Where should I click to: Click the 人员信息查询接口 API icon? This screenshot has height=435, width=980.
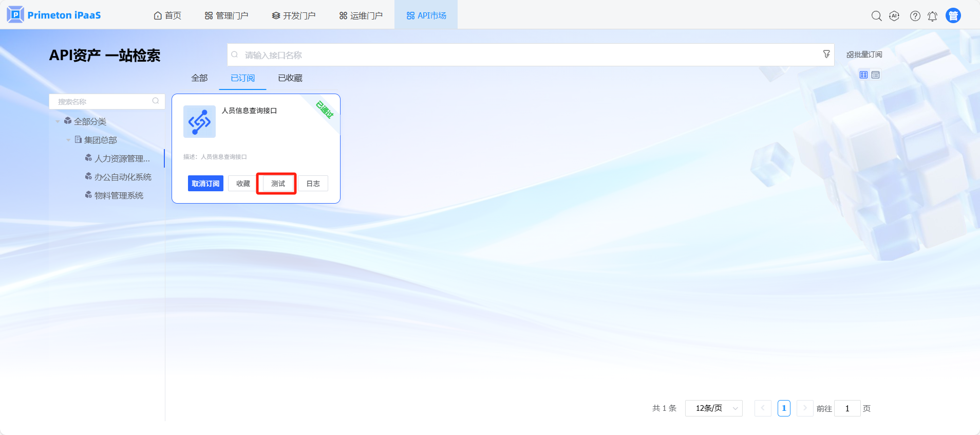[199, 122]
